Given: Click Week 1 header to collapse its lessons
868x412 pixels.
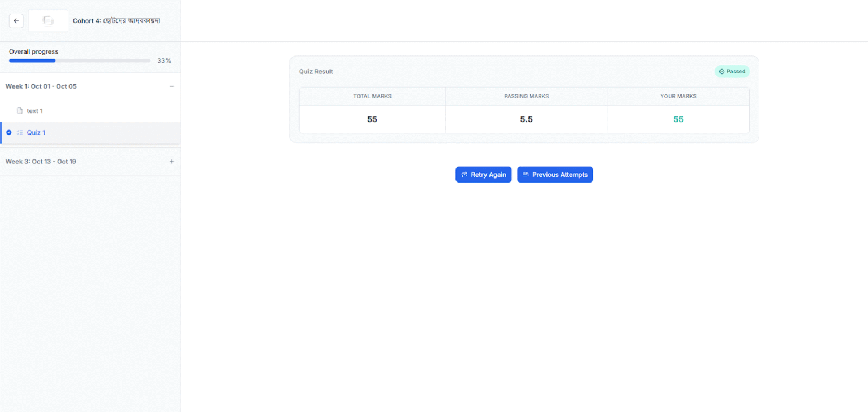Looking at the screenshot, I should coord(41,86).
